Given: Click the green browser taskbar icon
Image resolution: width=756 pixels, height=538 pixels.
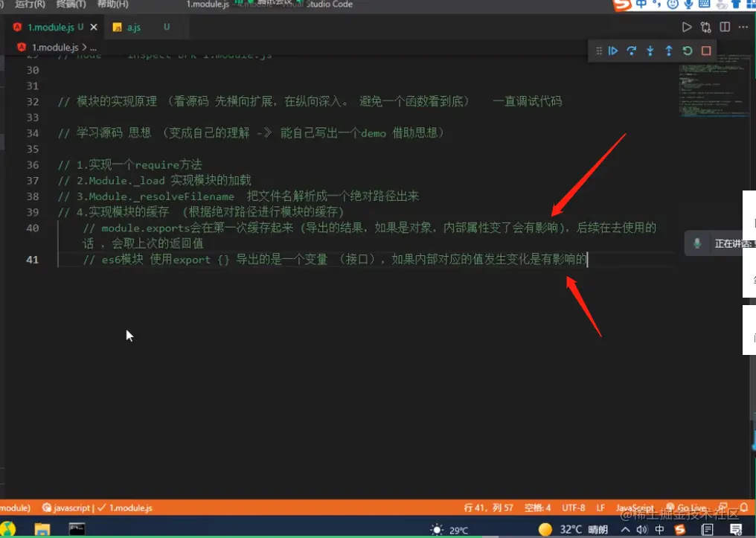Looking at the screenshot, I should click(9, 529).
